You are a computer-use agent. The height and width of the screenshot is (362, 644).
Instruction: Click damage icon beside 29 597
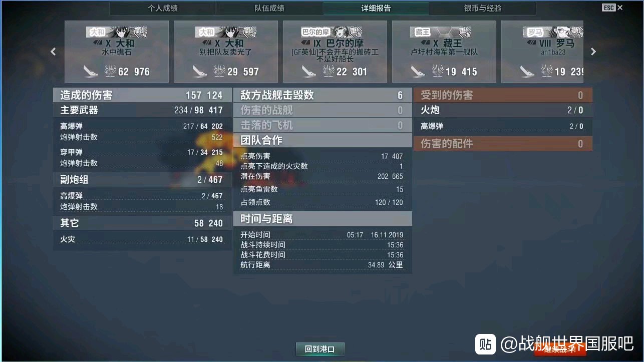tap(219, 71)
